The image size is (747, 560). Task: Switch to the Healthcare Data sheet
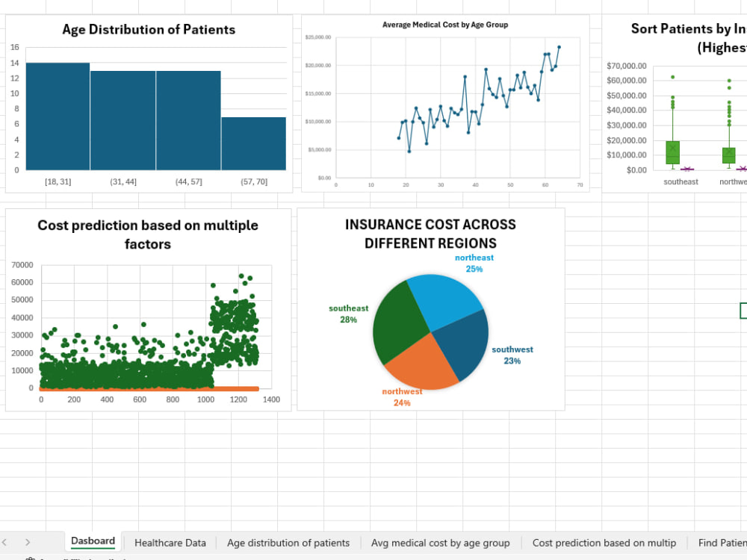pyautogui.click(x=170, y=543)
